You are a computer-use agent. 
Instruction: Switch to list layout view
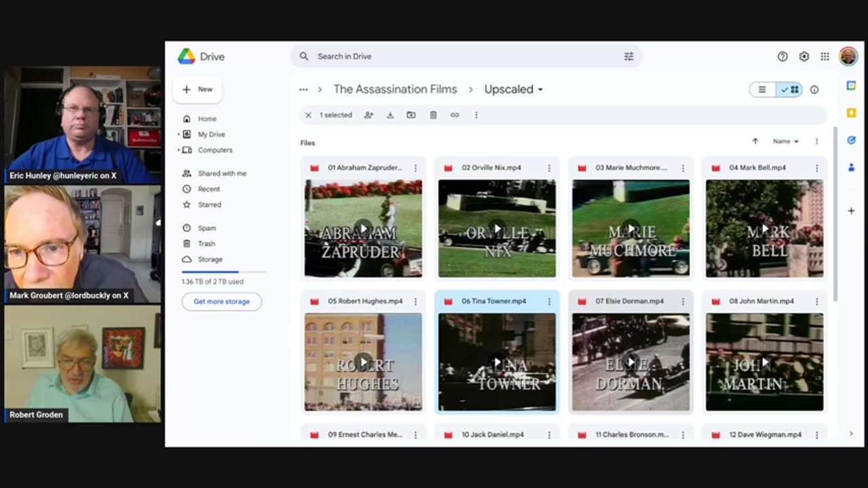(x=762, y=89)
